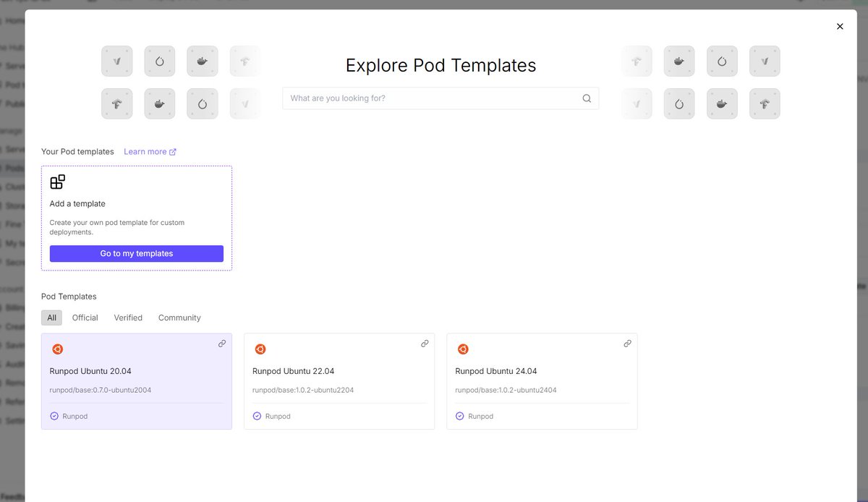The height and width of the screenshot is (502, 868).
Task: Click the Add a template heading
Action: [77, 204]
